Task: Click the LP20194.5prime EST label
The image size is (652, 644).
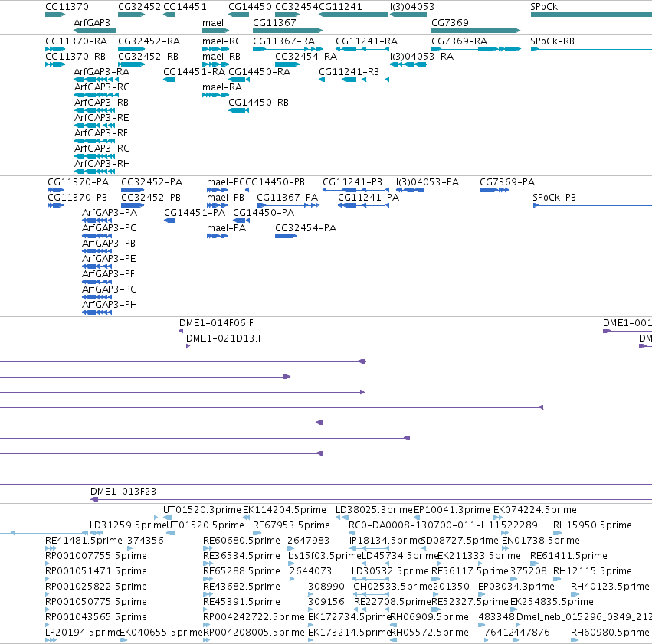Action: point(82,633)
